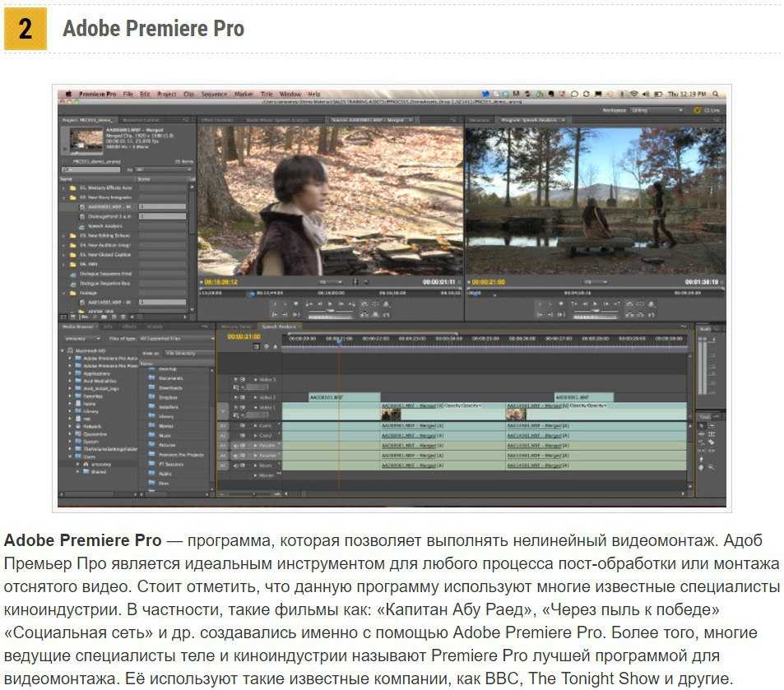The image size is (784, 690).
Task: Select the Media Browser tab
Action: [80, 326]
